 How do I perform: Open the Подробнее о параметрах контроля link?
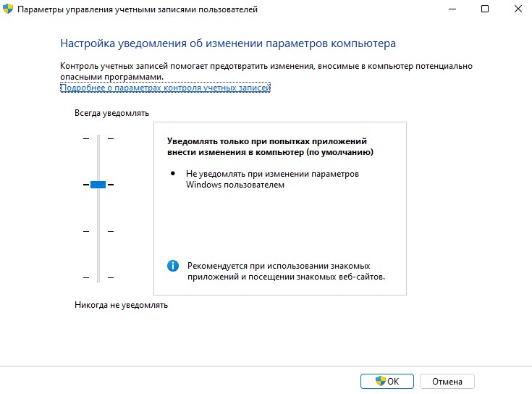point(165,88)
